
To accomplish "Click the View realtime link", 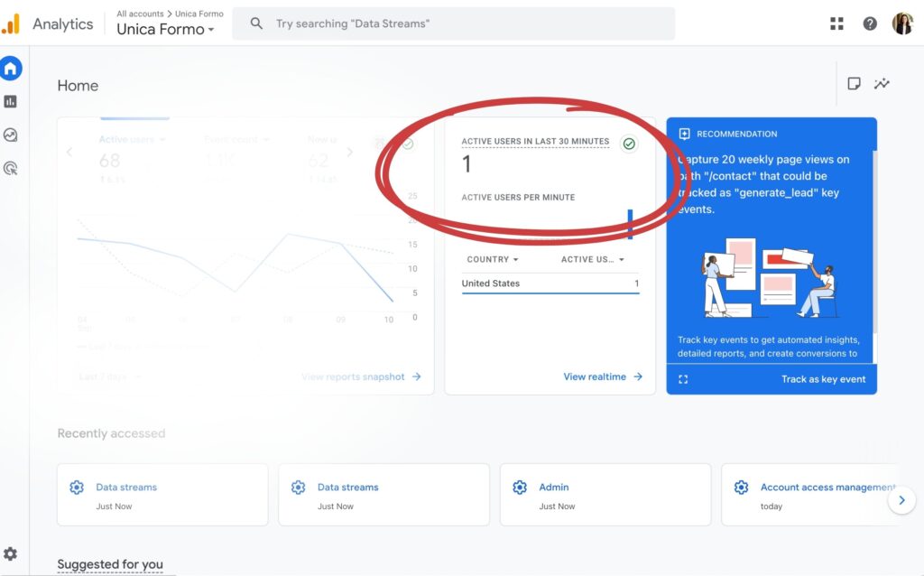I will point(603,376).
